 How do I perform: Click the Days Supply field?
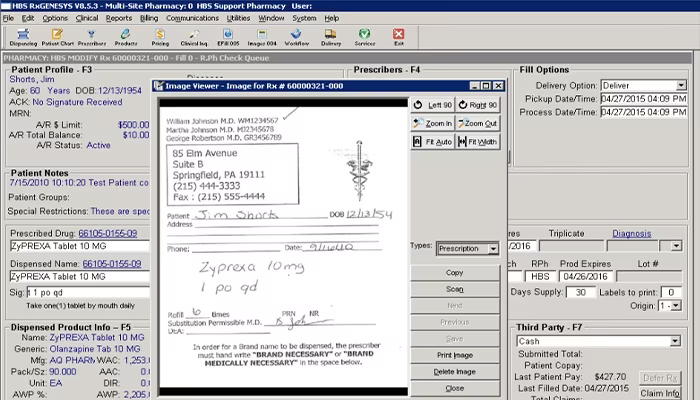coord(580,292)
